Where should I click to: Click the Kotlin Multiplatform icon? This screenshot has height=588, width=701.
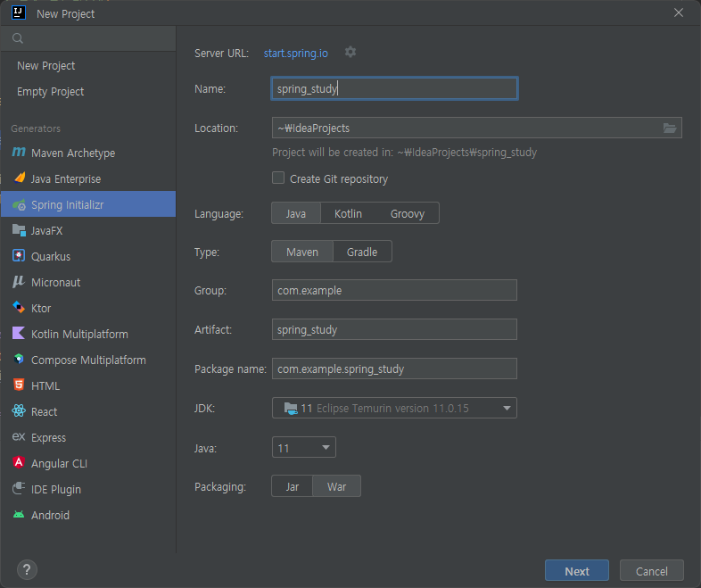pyautogui.click(x=19, y=333)
